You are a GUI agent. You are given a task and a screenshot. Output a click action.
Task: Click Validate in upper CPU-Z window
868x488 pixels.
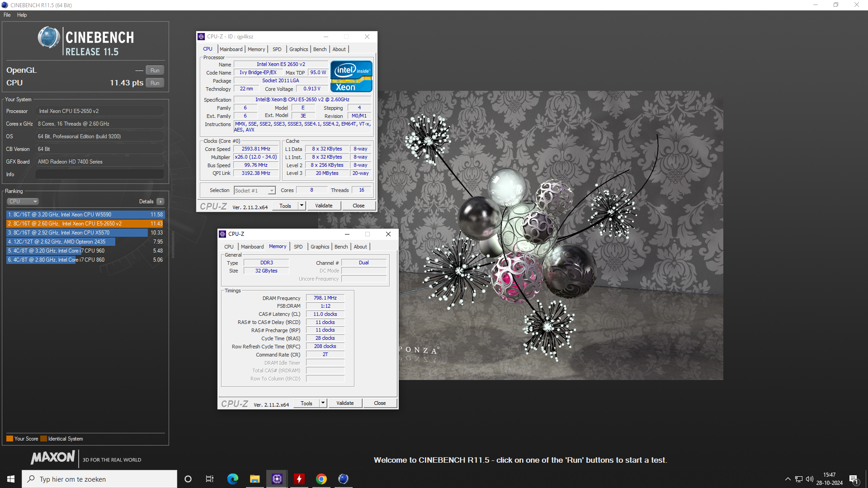(x=324, y=206)
